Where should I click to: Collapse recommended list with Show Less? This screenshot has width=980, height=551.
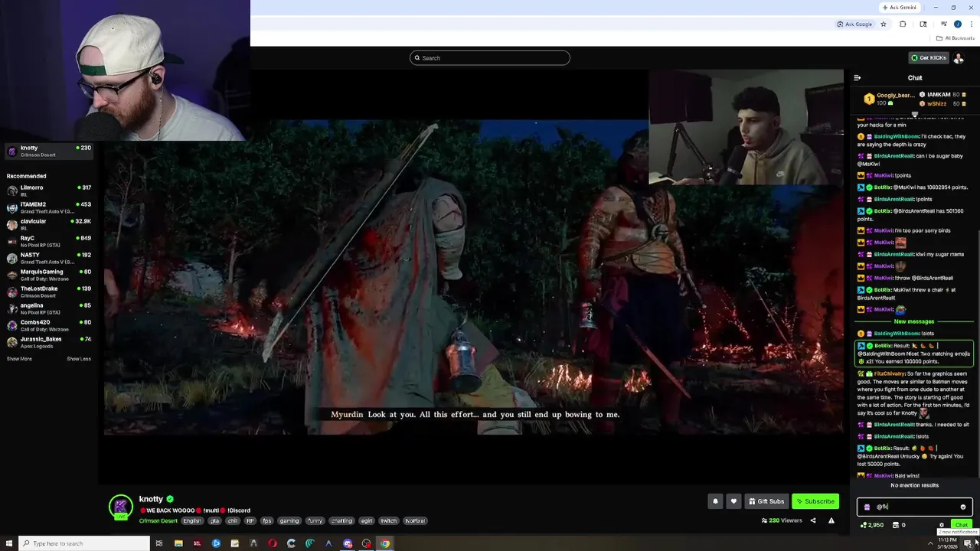[79, 359]
